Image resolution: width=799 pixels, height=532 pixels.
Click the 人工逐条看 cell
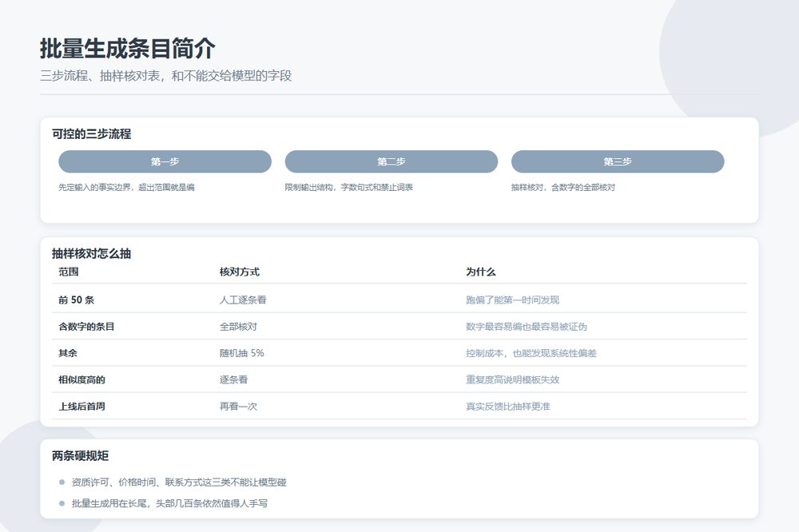[x=243, y=300]
